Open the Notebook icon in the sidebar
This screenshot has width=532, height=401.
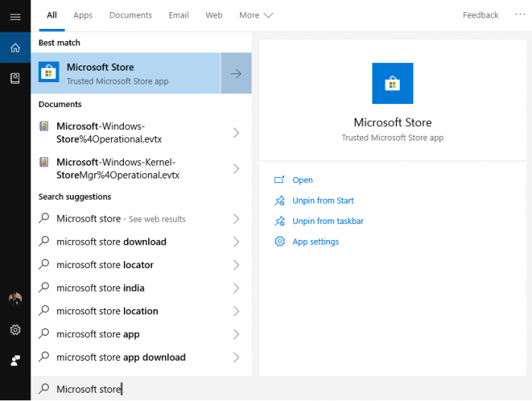[x=15, y=78]
